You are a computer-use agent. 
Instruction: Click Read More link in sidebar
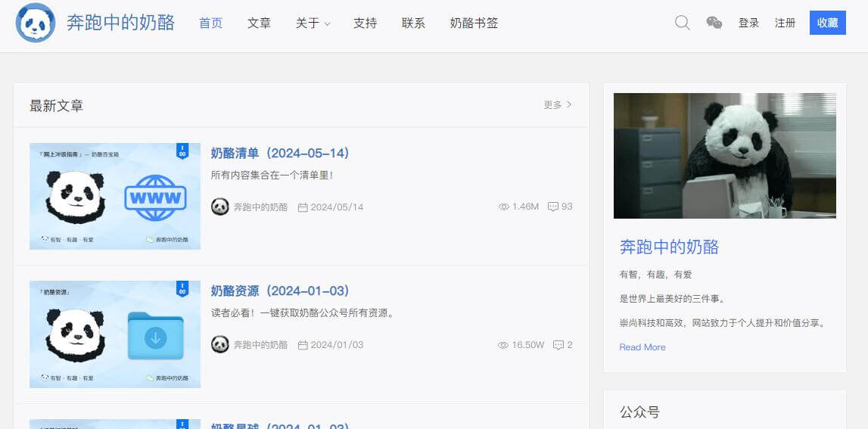(642, 347)
